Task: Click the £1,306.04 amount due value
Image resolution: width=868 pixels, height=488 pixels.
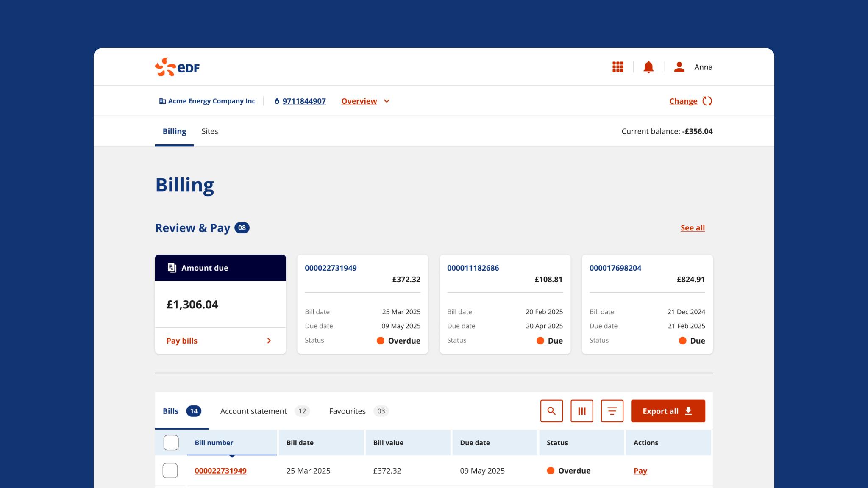Action: pyautogui.click(x=192, y=305)
